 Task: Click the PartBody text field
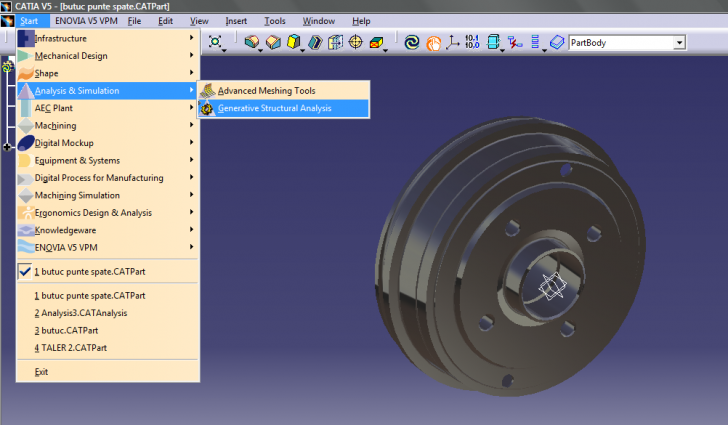point(621,43)
